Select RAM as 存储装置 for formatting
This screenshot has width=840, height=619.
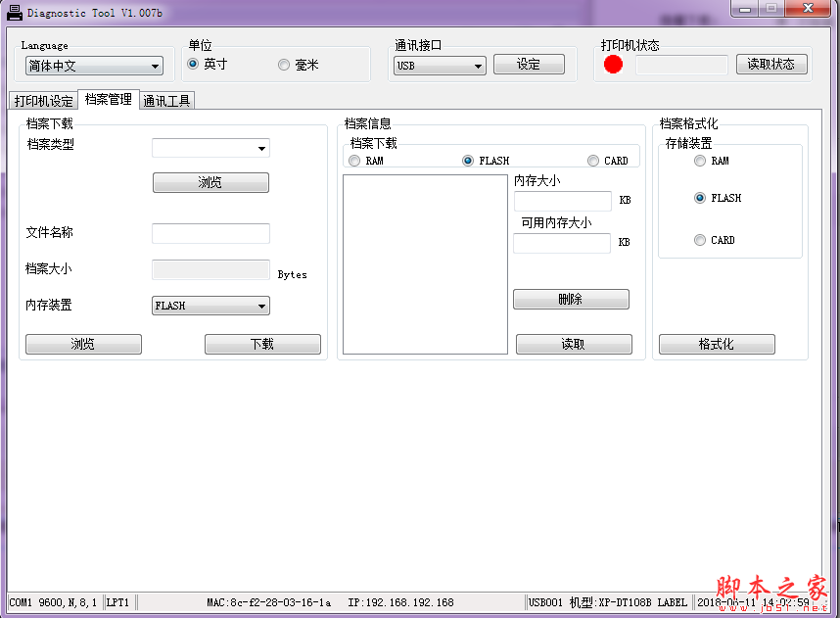[700, 161]
